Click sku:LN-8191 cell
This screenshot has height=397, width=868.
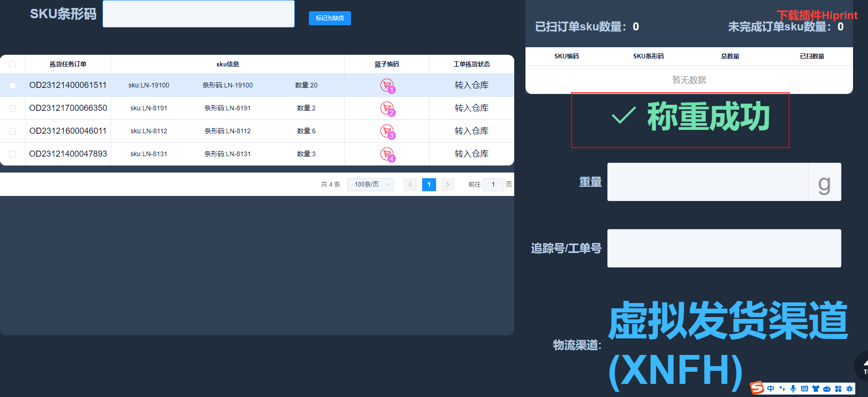pyautogui.click(x=149, y=108)
